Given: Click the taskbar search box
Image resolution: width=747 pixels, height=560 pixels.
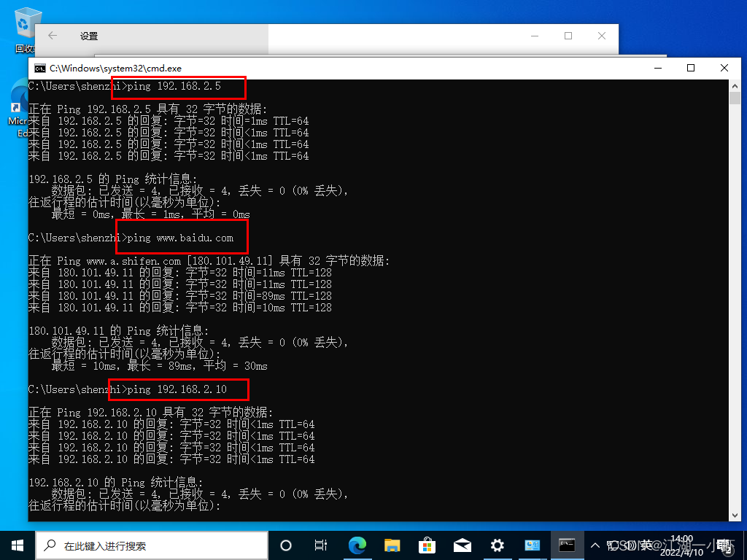Looking at the screenshot, I should (152, 545).
